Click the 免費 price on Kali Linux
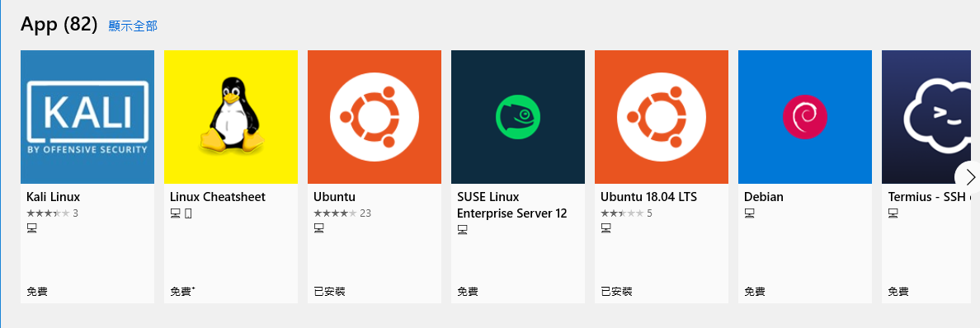Viewport: 980px width, 328px height. click(37, 291)
